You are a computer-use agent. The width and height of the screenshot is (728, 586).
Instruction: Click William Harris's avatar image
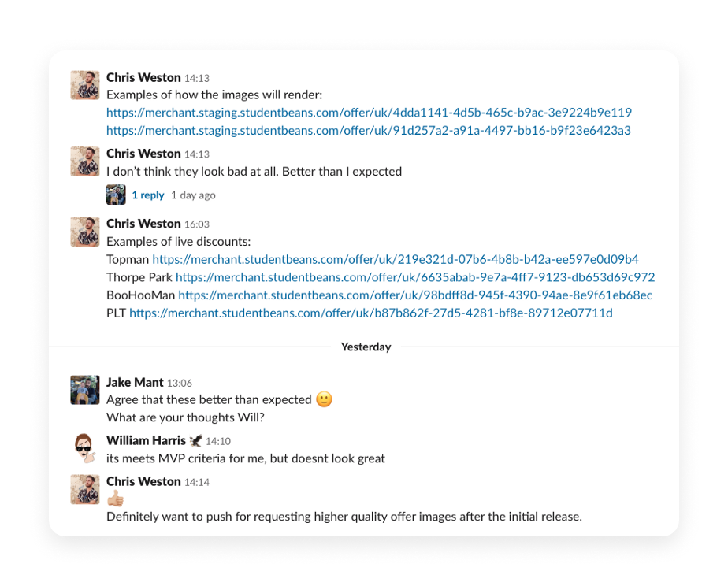tap(84, 448)
